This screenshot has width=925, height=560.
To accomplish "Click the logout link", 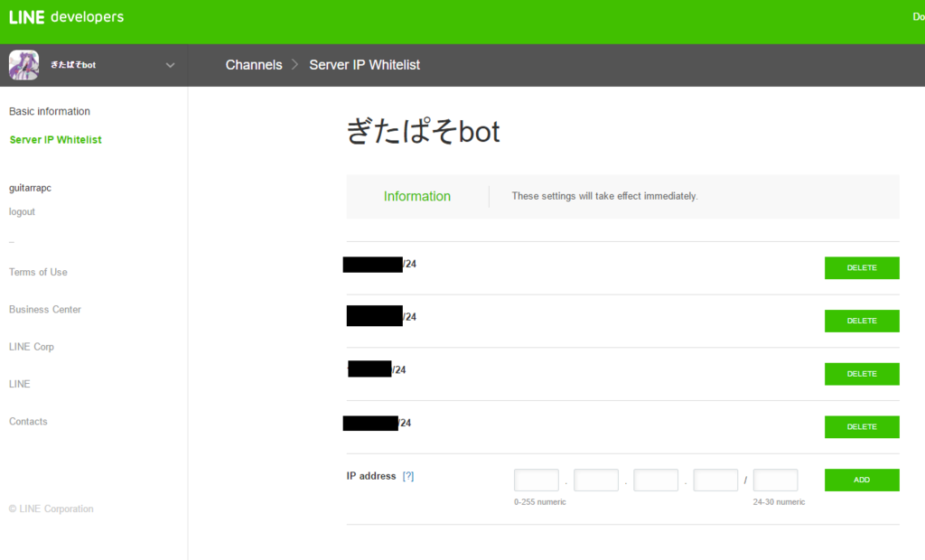I will tap(22, 212).
